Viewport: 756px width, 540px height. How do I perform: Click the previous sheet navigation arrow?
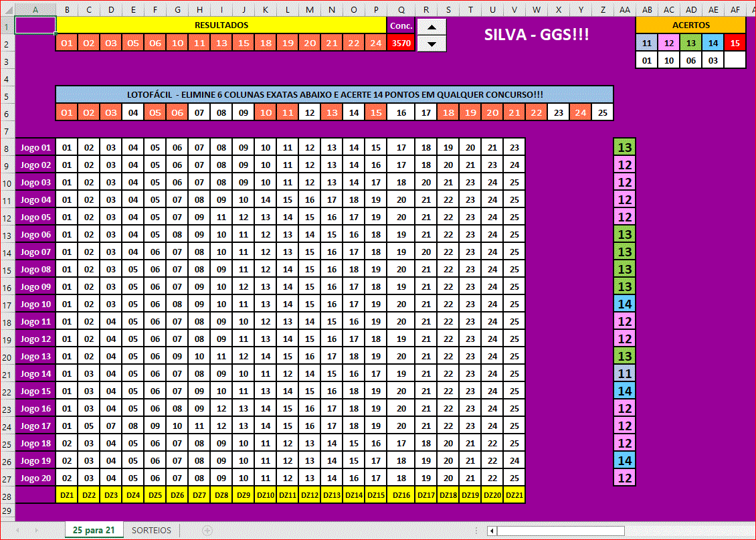click(18, 531)
